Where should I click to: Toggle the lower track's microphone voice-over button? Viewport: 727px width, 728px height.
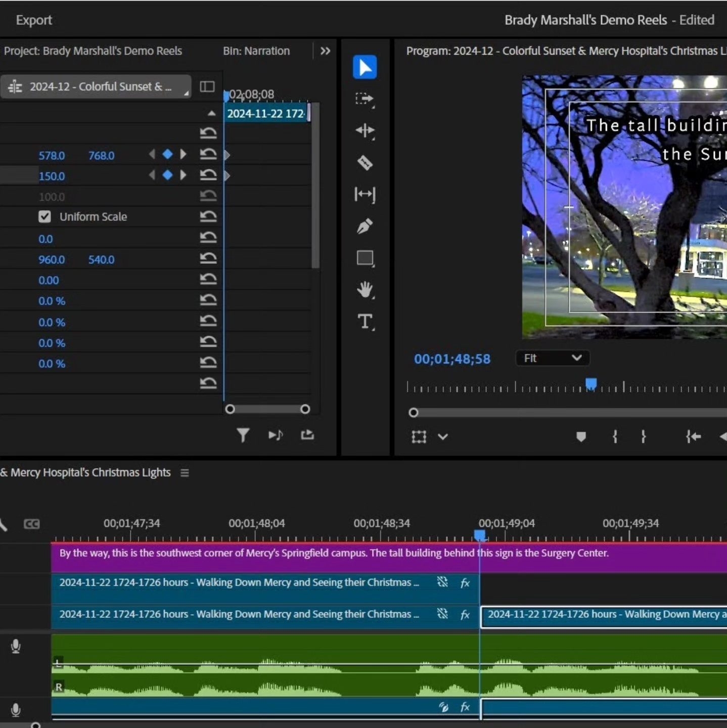coord(16,710)
